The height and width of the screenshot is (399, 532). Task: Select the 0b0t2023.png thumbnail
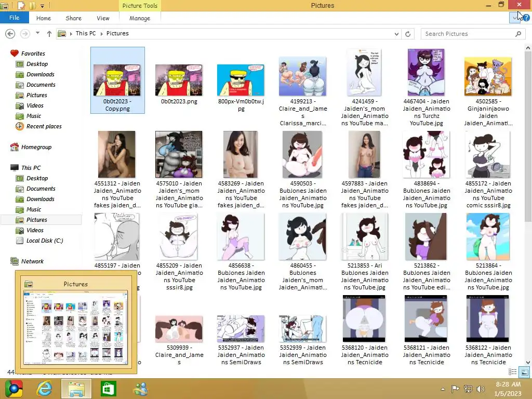click(x=179, y=81)
